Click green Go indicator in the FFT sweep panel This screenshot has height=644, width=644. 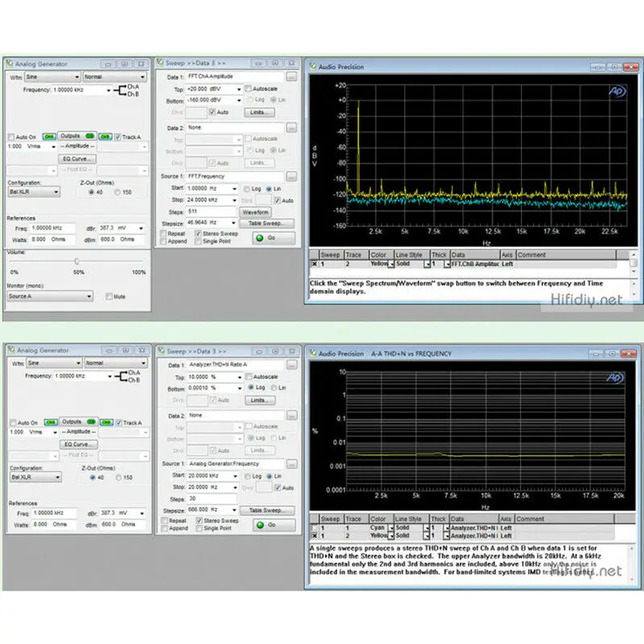click(x=259, y=238)
